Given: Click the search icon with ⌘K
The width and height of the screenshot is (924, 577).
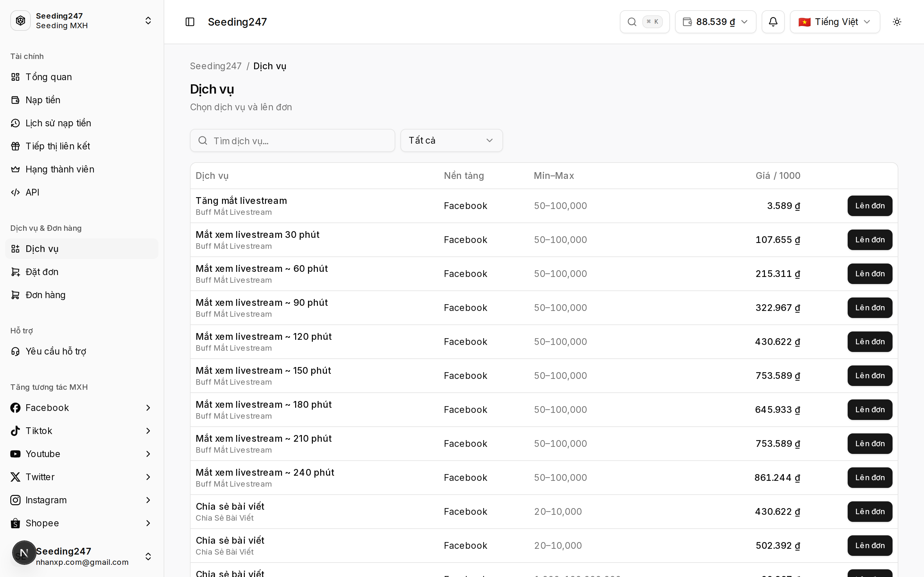Looking at the screenshot, I should 645,22.
